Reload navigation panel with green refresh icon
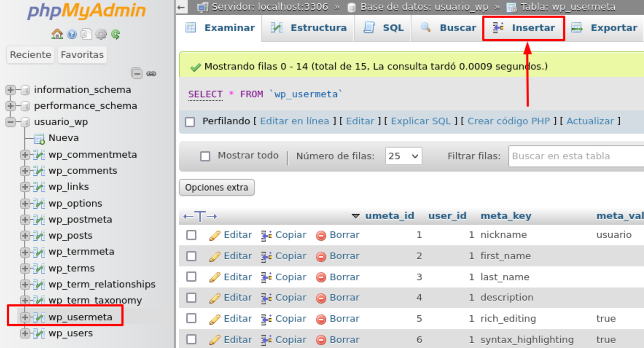This screenshot has width=644, height=348. (x=116, y=34)
